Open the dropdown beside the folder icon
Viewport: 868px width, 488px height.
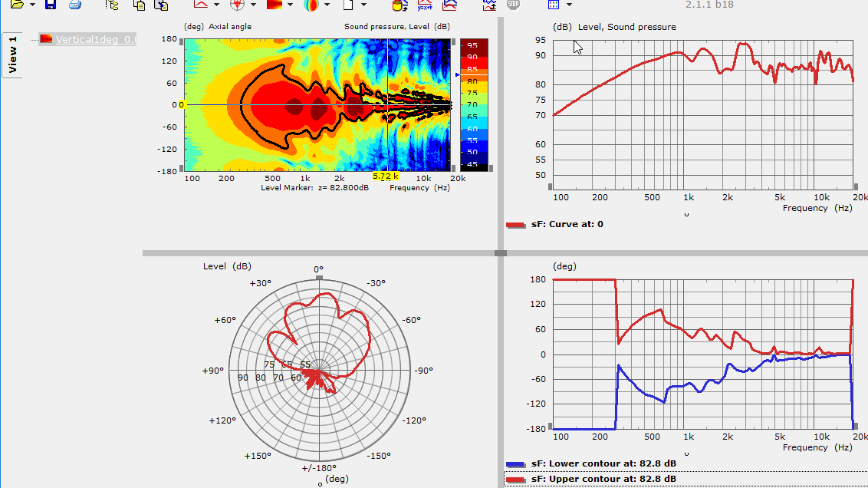[32, 5]
